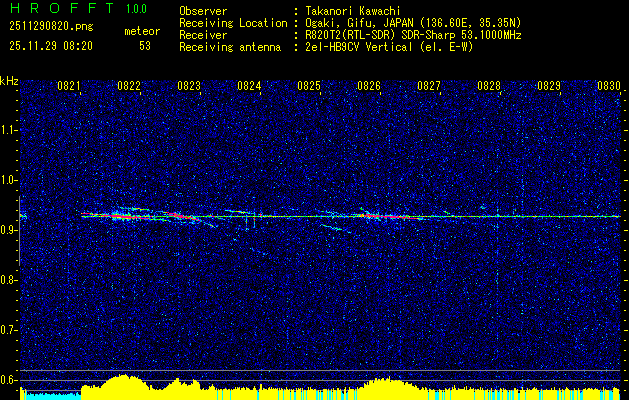Click the meteor count 53
This screenshot has height=400, width=629.
click(x=145, y=46)
